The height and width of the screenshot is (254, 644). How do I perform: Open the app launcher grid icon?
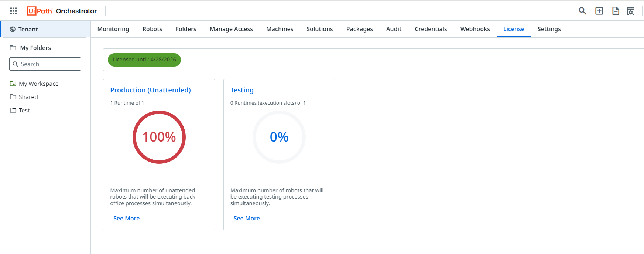point(14,11)
